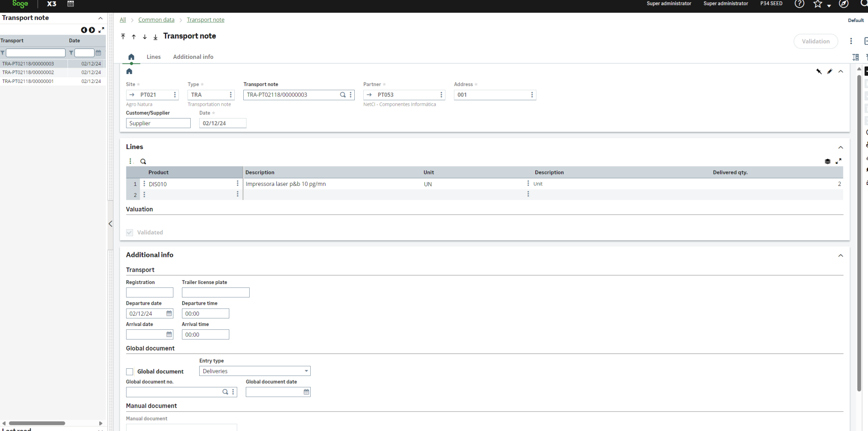Open the Additional info tab
Image resolution: width=868 pixels, height=431 pixels.
[x=193, y=56]
